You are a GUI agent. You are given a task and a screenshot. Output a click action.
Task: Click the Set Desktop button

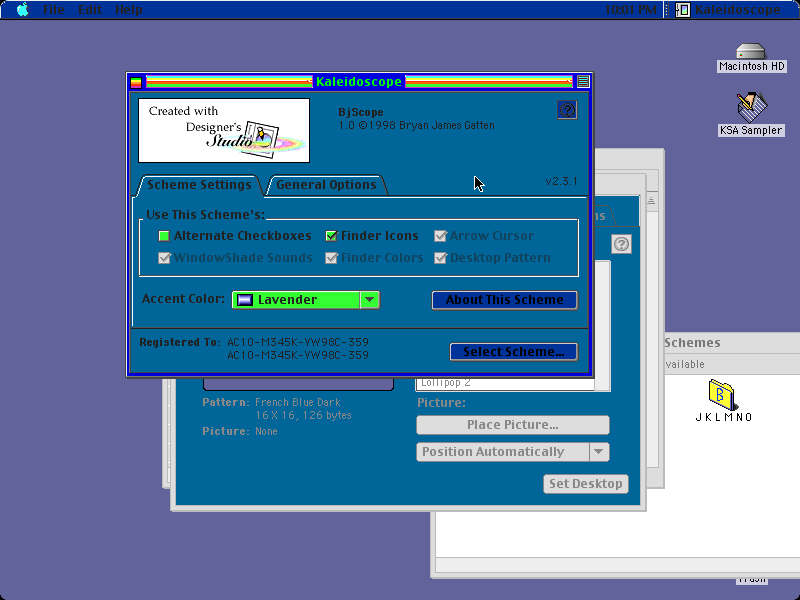[586, 484]
